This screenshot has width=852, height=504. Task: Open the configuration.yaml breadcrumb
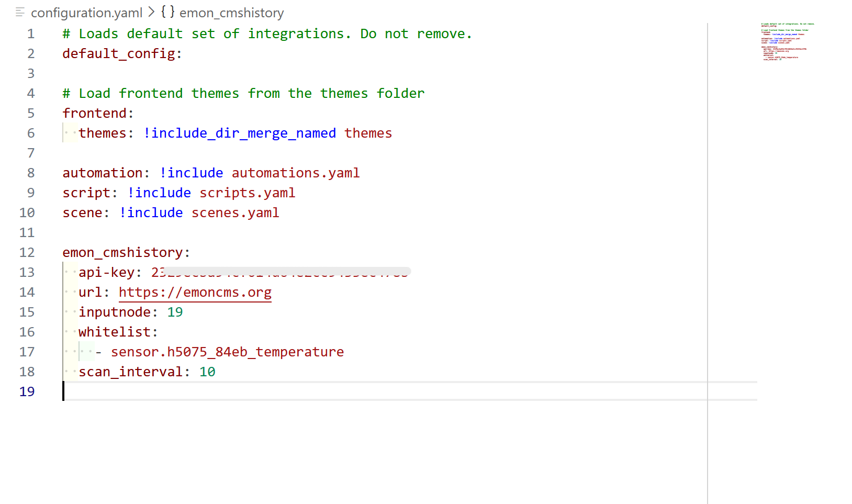[86, 13]
